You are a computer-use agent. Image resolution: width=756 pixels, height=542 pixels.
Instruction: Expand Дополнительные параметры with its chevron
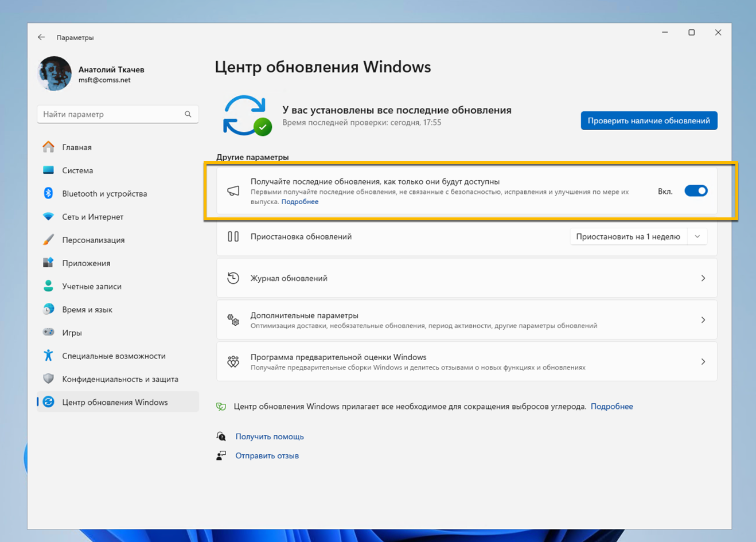click(703, 320)
